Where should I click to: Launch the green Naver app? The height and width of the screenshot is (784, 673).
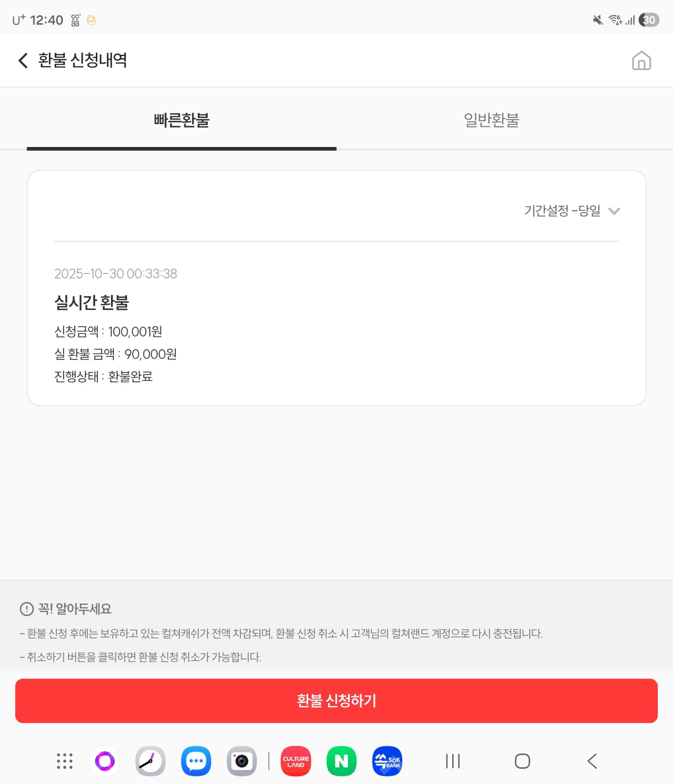click(342, 761)
